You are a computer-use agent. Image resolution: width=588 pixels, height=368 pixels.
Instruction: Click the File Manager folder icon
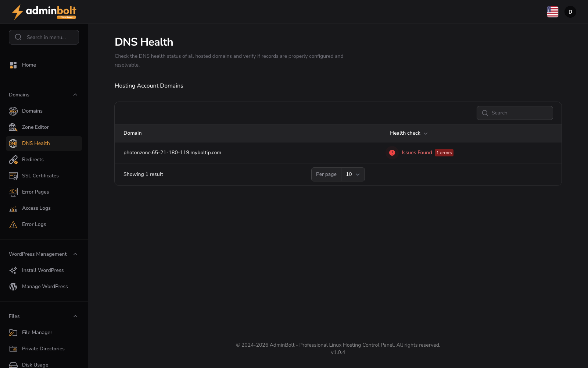(x=13, y=333)
